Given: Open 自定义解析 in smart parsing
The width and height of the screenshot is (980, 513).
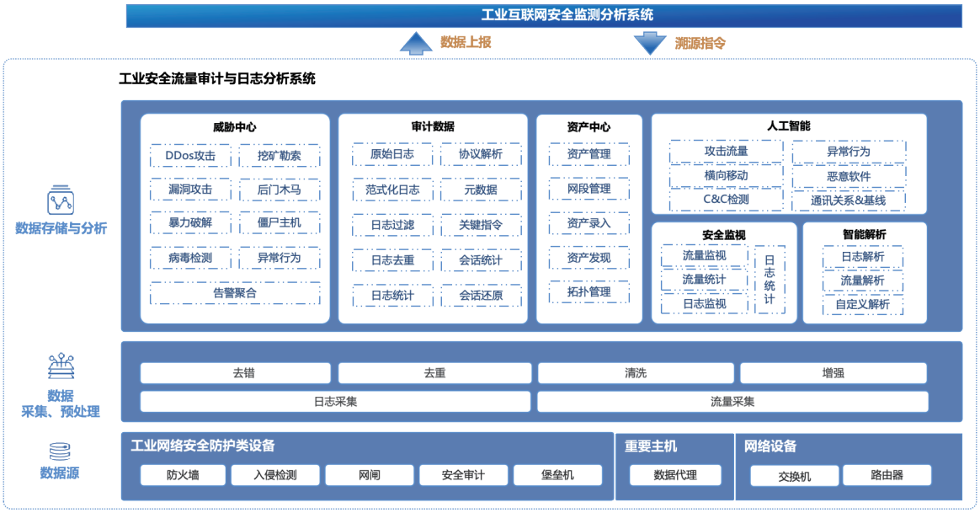Looking at the screenshot, I should [x=862, y=304].
